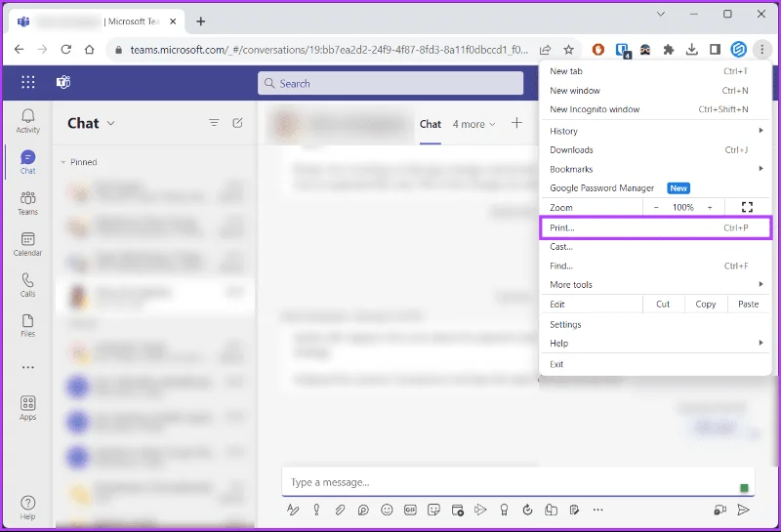Image resolution: width=781 pixels, height=532 pixels.
Task: Show more compose options ellipsis
Action: [x=598, y=510]
